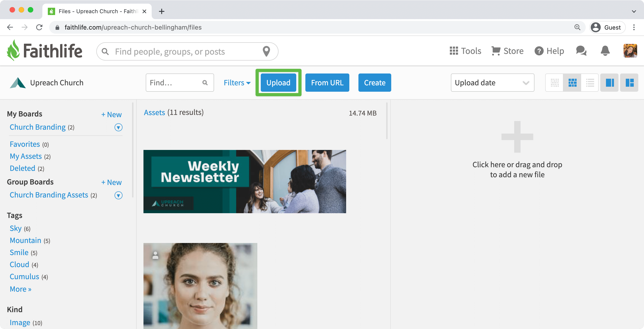Filter by the Mountain tag
The height and width of the screenshot is (329, 644).
click(x=26, y=240)
